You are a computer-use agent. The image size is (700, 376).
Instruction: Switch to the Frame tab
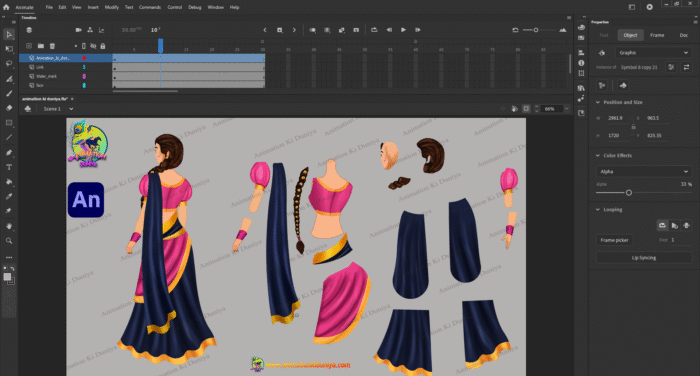click(x=657, y=35)
